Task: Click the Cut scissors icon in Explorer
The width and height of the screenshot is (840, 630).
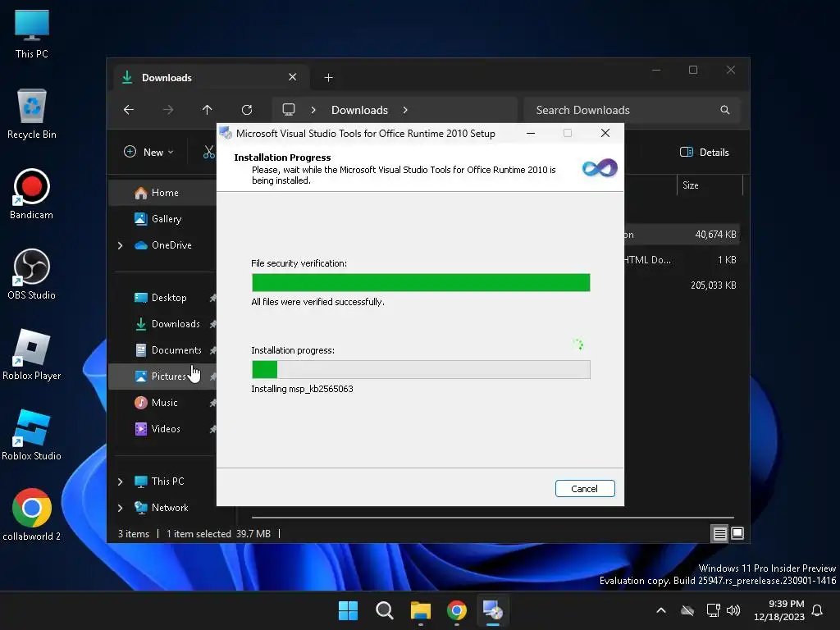Action: tap(209, 152)
